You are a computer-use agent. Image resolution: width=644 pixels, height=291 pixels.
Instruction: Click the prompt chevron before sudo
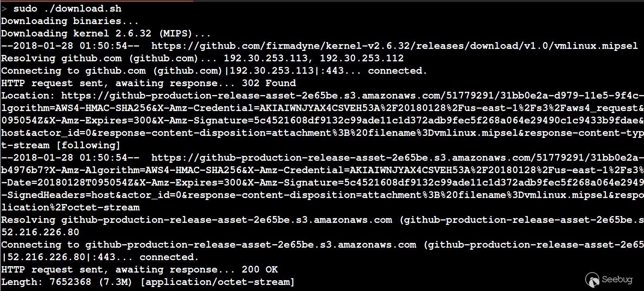point(4,8)
